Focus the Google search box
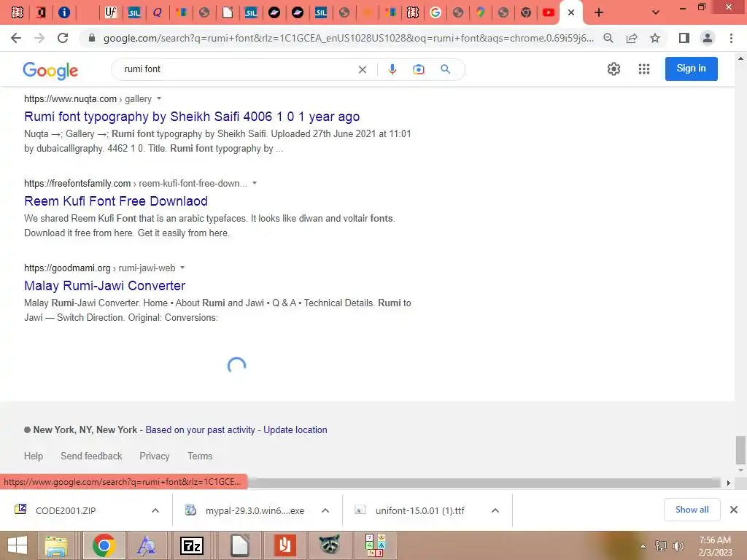Screen dimensions: 747x560 point(239,69)
